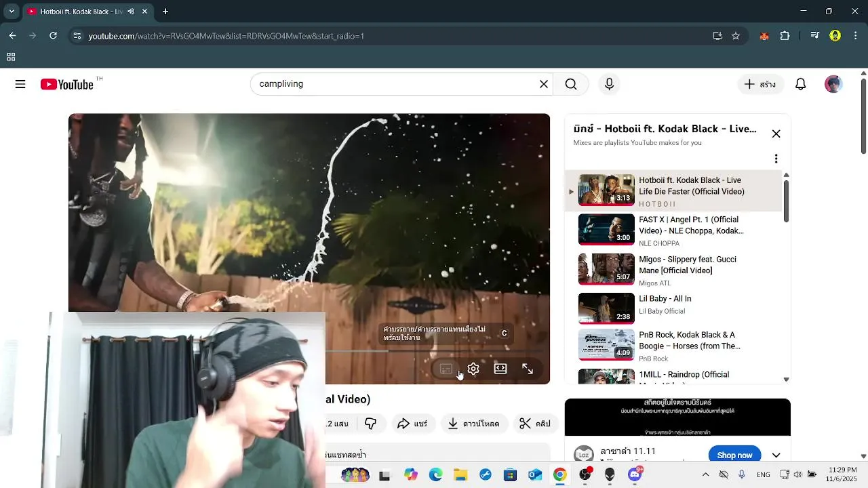Show hidden system tray icons
Screen dimensions: 868x488
coord(705,474)
